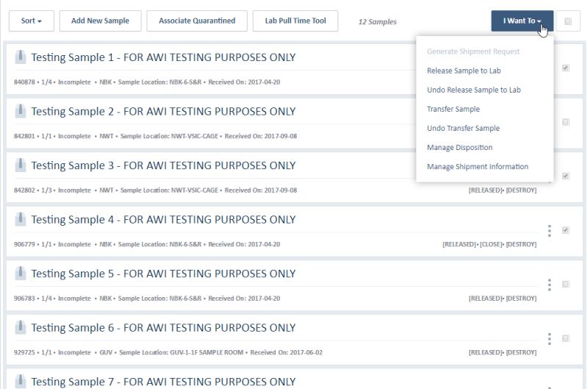
Task: Check the Testing Sample 6 checkbox
Action: click(566, 338)
